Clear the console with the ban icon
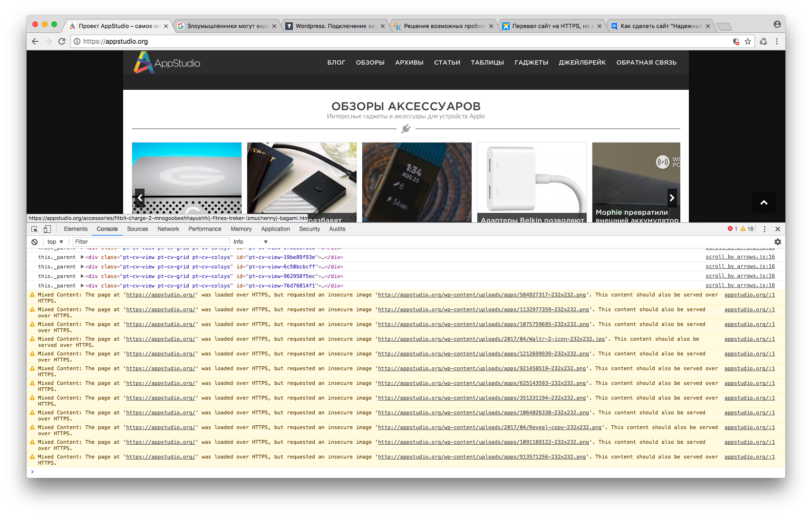This screenshot has height=516, width=812. pyautogui.click(x=34, y=242)
